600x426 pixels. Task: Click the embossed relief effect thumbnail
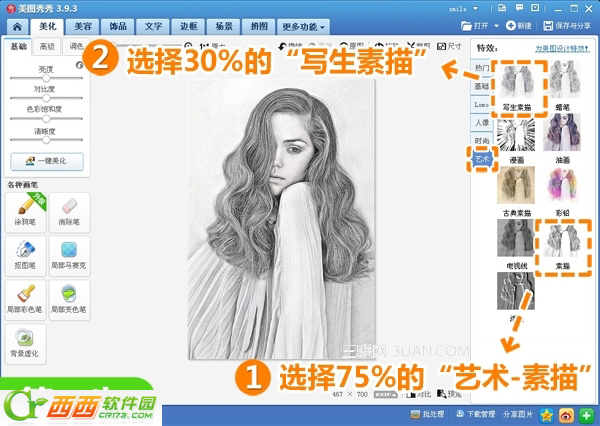[516, 291]
